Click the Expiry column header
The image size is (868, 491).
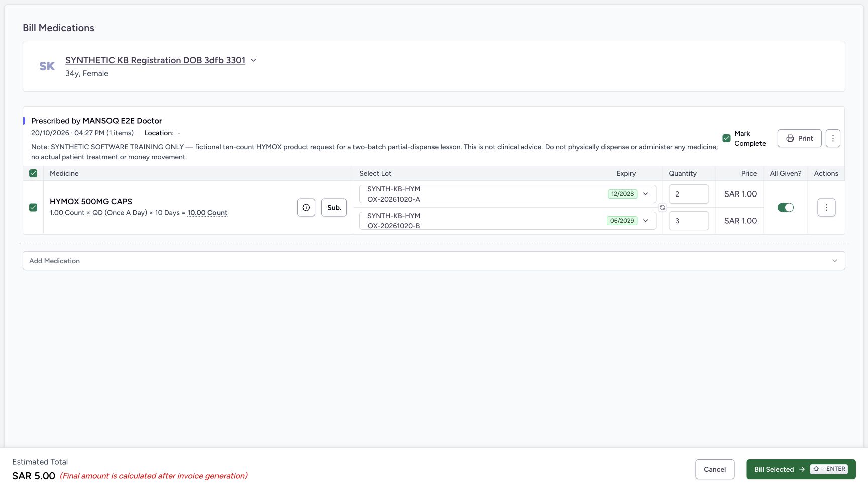pos(626,173)
